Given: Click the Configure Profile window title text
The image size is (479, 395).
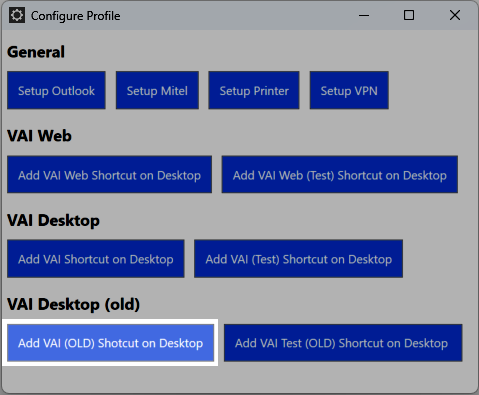Looking at the screenshot, I should click(76, 16).
